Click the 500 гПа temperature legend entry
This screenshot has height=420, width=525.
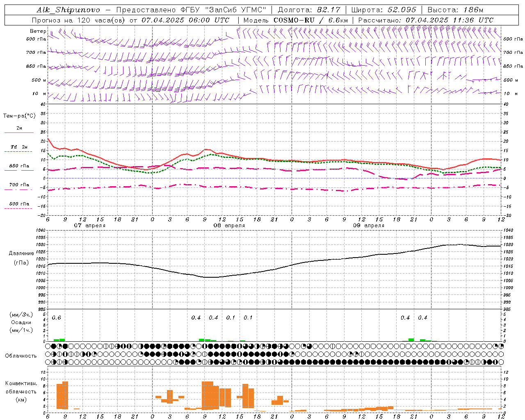point(19,204)
